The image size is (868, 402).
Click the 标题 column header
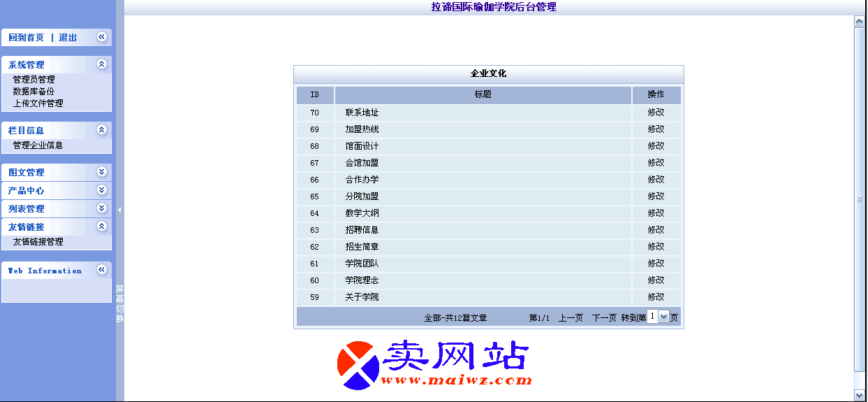coord(483,94)
